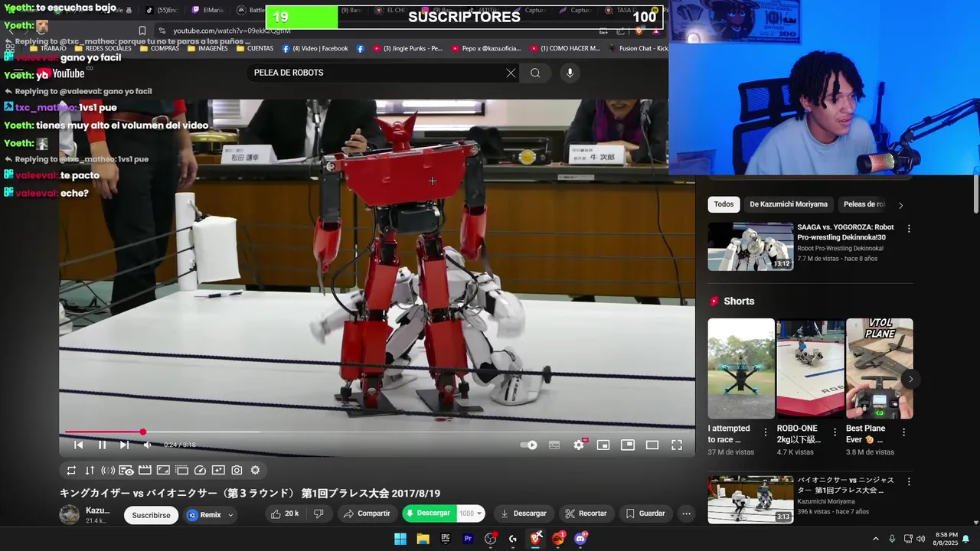Click Compartir share button

coord(367,514)
